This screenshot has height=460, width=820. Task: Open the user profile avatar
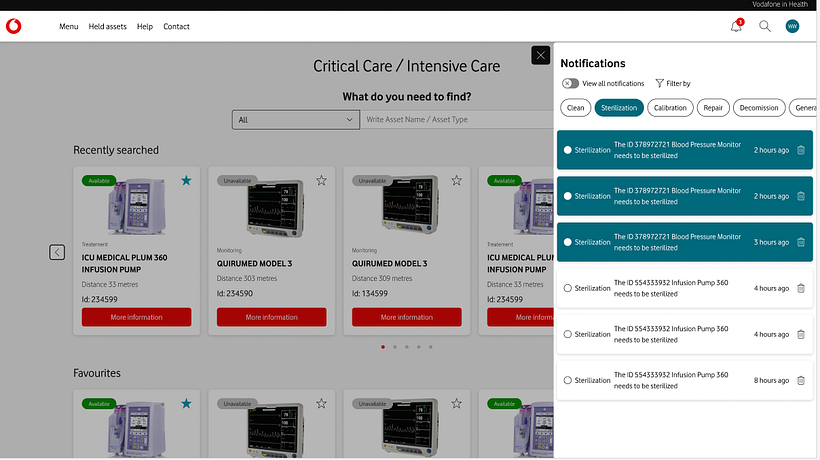point(793,27)
